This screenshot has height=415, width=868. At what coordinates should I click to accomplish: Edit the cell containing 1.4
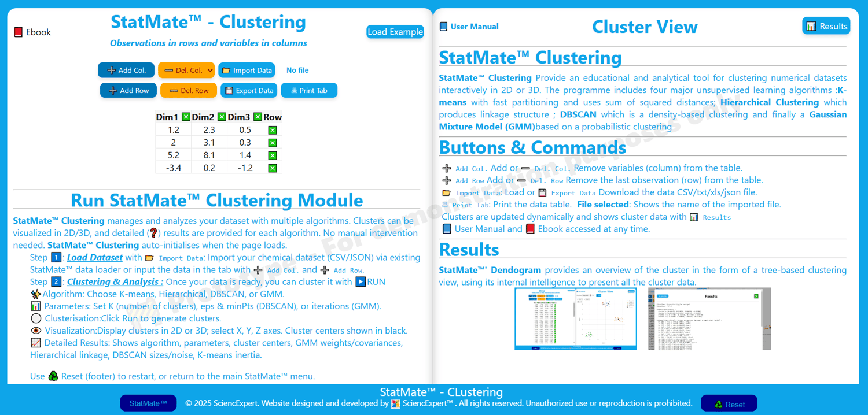click(x=245, y=155)
